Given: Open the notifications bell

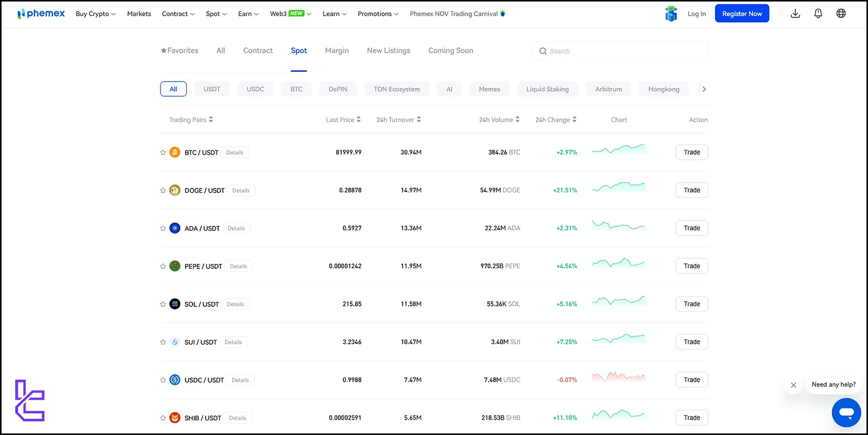Looking at the screenshot, I should 818,14.
